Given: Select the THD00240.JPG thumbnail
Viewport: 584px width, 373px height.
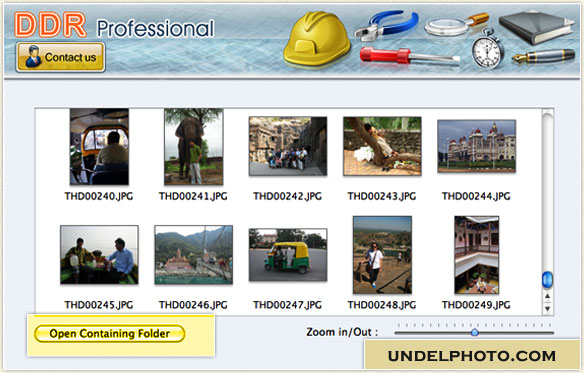Looking at the screenshot, I should point(99,146).
